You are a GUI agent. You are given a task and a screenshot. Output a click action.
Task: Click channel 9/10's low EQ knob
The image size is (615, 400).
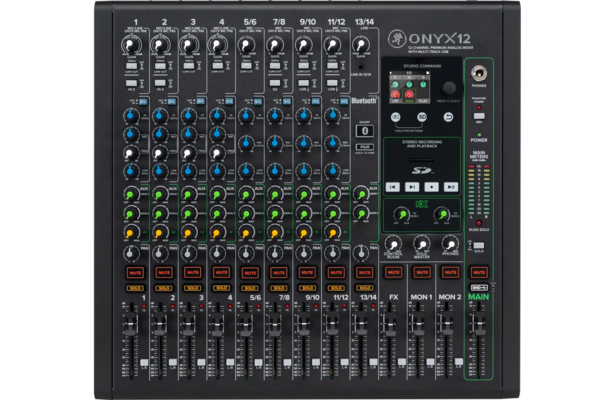coord(304,170)
